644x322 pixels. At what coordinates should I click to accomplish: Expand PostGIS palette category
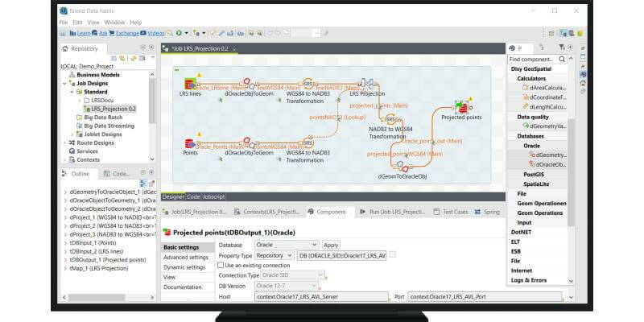click(x=534, y=175)
